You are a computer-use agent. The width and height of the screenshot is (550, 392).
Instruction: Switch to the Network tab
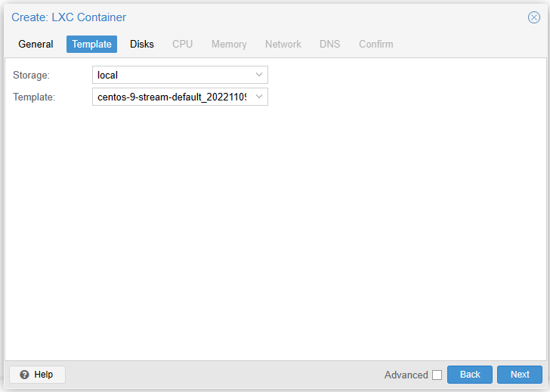click(283, 44)
